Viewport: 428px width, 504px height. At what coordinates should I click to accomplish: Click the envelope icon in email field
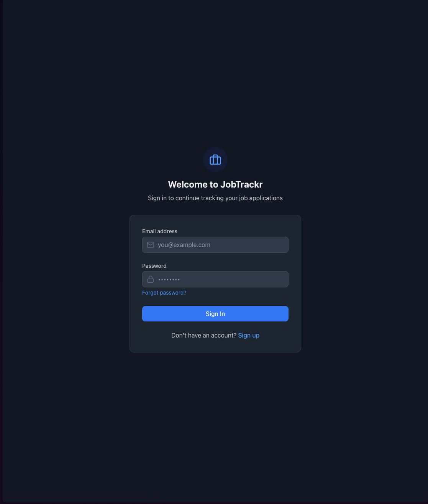pyautogui.click(x=151, y=245)
